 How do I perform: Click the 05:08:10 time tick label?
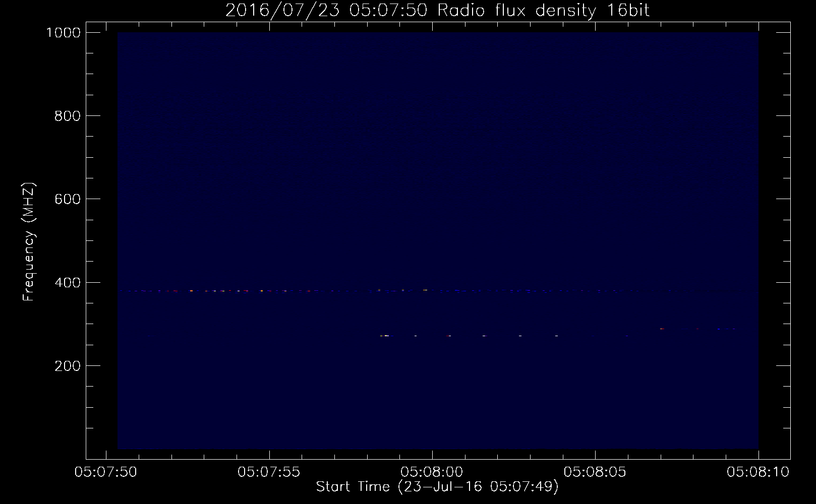click(x=758, y=472)
